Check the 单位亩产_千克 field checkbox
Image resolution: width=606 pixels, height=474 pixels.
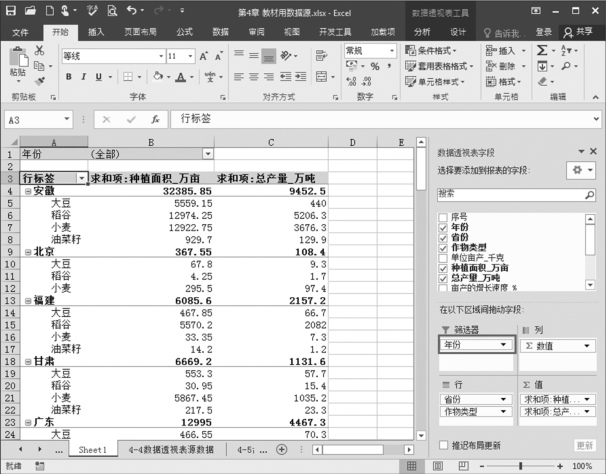click(x=443, y=258)
